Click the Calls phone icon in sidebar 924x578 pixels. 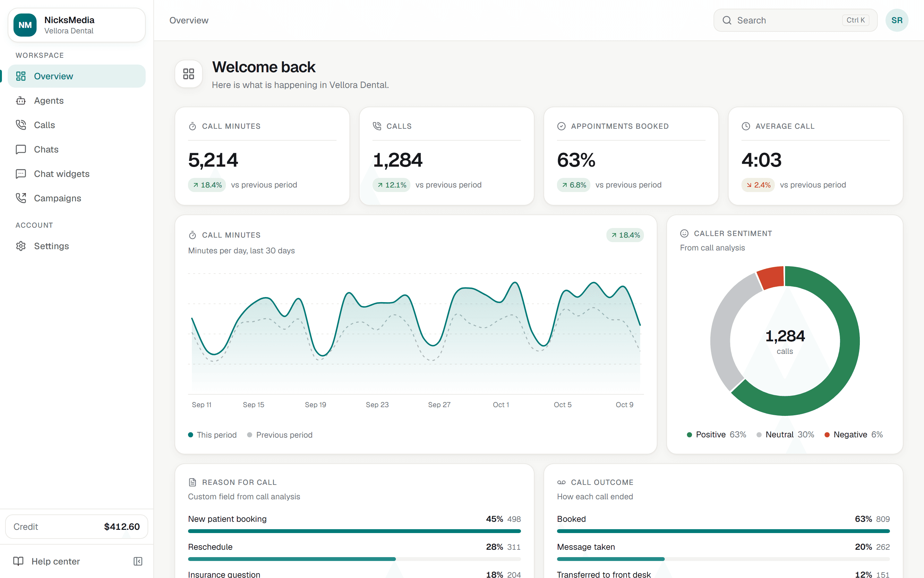point(21,125)
